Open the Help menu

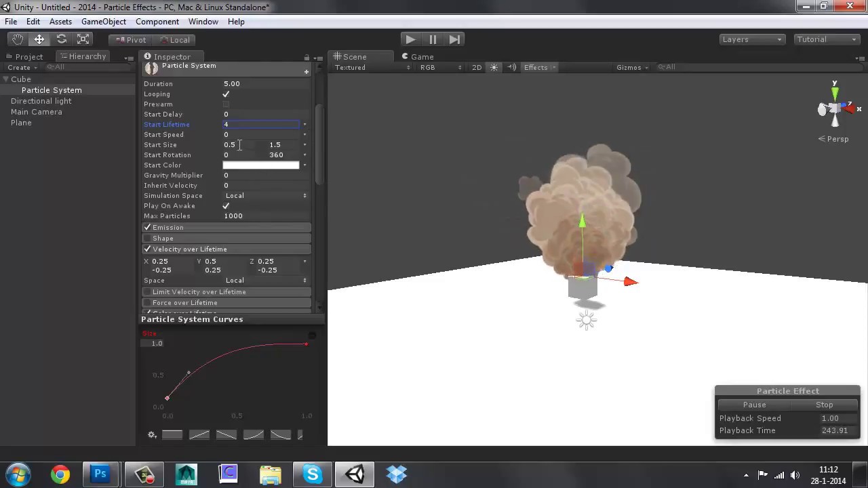click(x=236, y=22)
